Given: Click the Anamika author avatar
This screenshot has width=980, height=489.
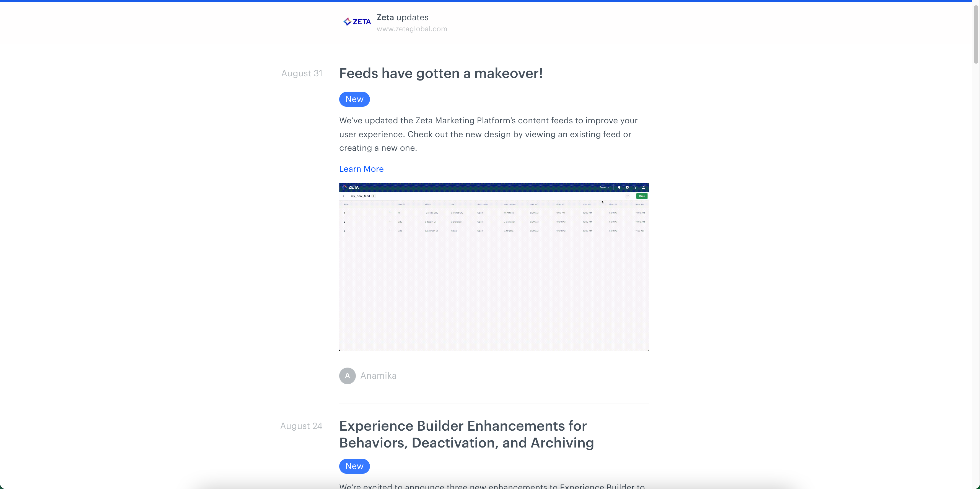Looking at the screenshot, I should pyautogui.click(x=347, y=376).
